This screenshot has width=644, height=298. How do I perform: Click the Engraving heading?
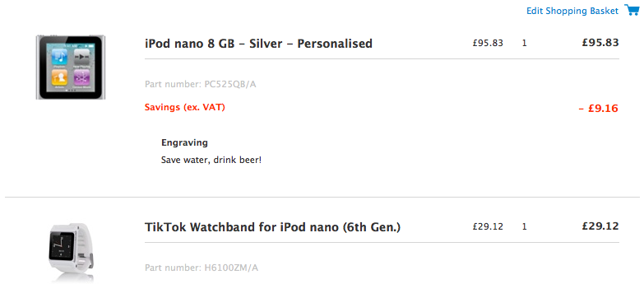point(184,143)
